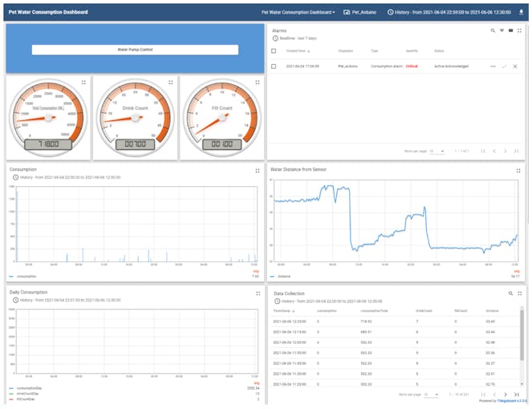Open Alarms columns-to-display icon

click(510, 30)
